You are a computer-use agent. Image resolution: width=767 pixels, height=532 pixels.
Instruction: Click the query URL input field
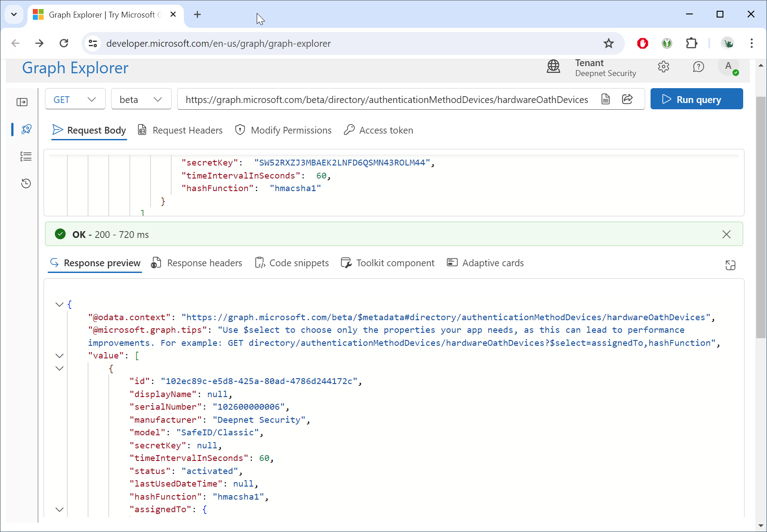click(387, 99)
